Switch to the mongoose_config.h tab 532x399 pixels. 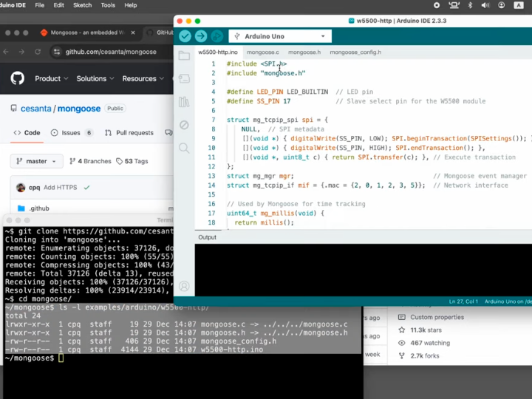pyautogui.click(x=355, y=52)
